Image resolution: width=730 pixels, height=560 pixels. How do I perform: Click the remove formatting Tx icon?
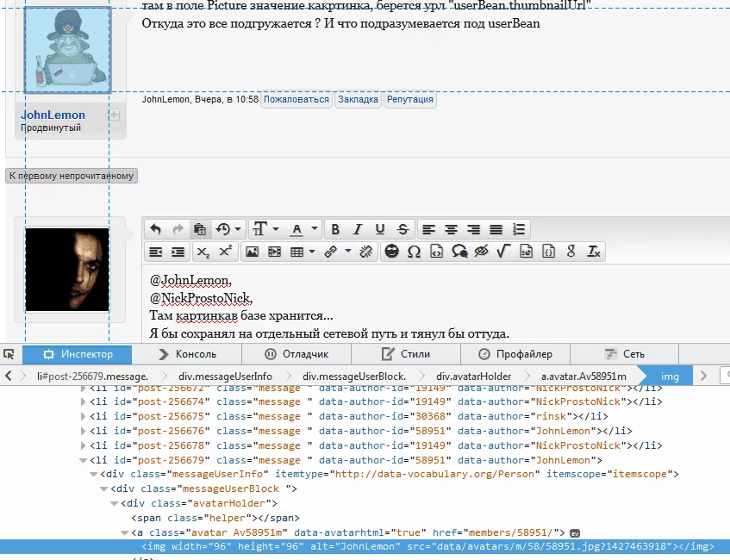593,252
